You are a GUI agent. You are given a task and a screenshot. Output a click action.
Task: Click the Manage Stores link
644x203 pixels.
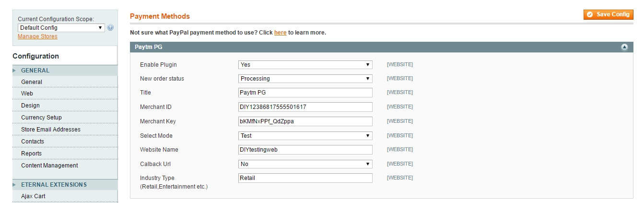click(37, 36)
